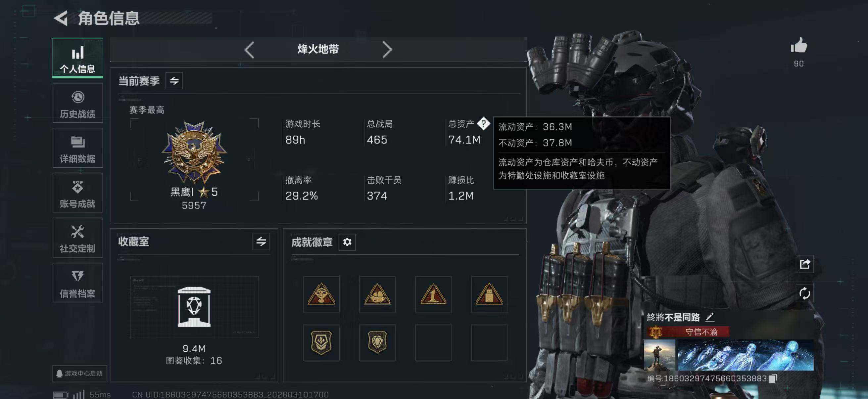Open the 历史战绩 sidebar tab
The height and width of the screenshot is (399, 868).
(x=78, y=104)
